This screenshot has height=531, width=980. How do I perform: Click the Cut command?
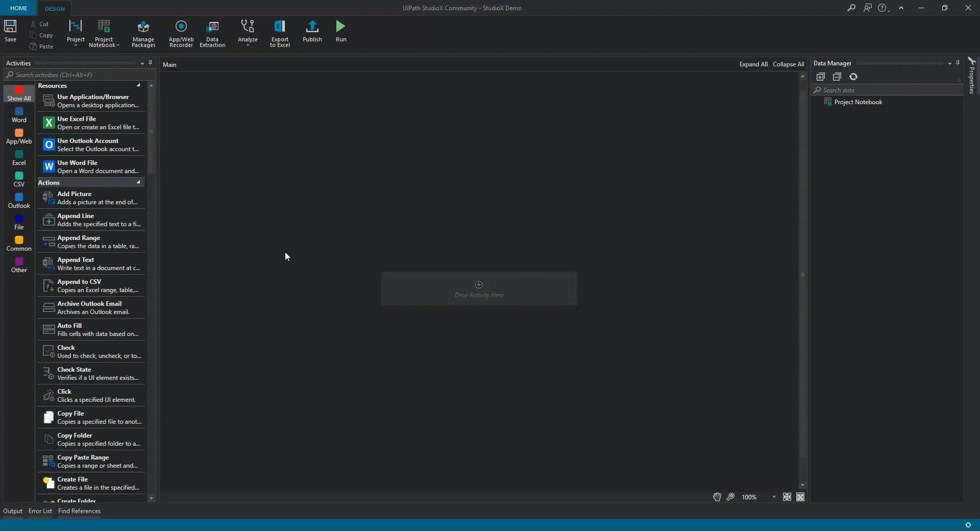coord(40,24)
